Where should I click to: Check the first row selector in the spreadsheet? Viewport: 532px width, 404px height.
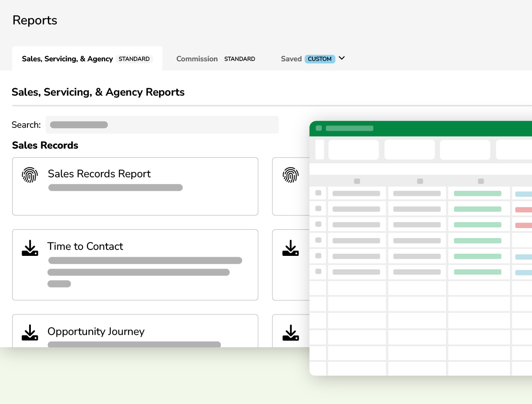[318, 193]
